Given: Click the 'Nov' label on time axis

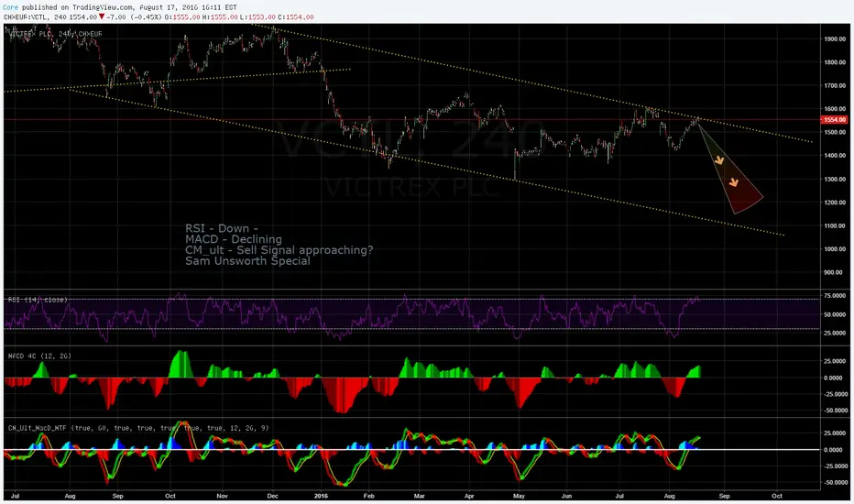Looking at the screenshot, I should pos(222,496).
